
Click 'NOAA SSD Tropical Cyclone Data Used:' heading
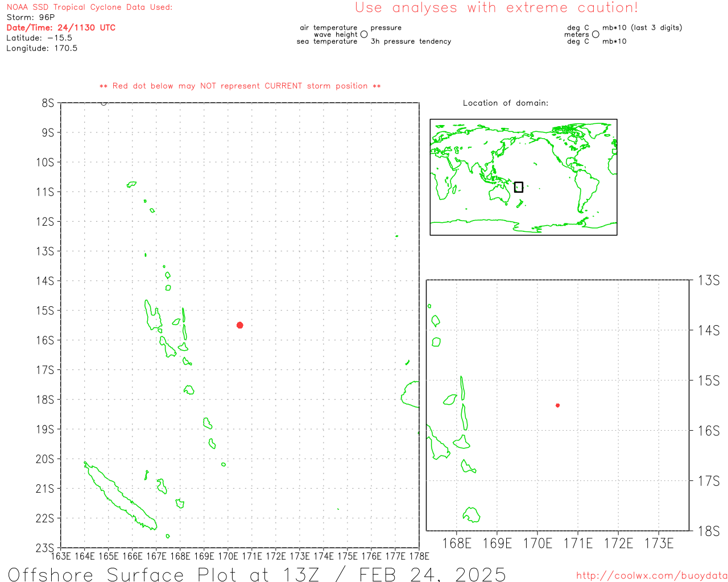click(x=89, y=7)
